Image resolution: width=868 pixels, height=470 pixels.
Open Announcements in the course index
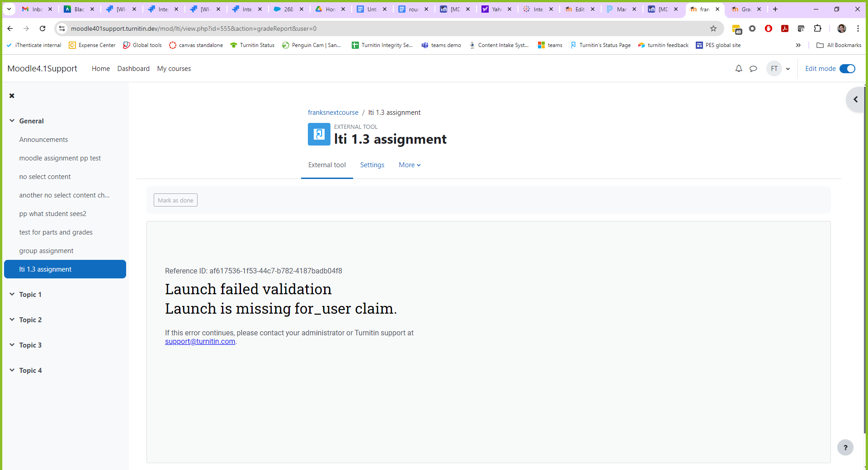coord(43,140)
